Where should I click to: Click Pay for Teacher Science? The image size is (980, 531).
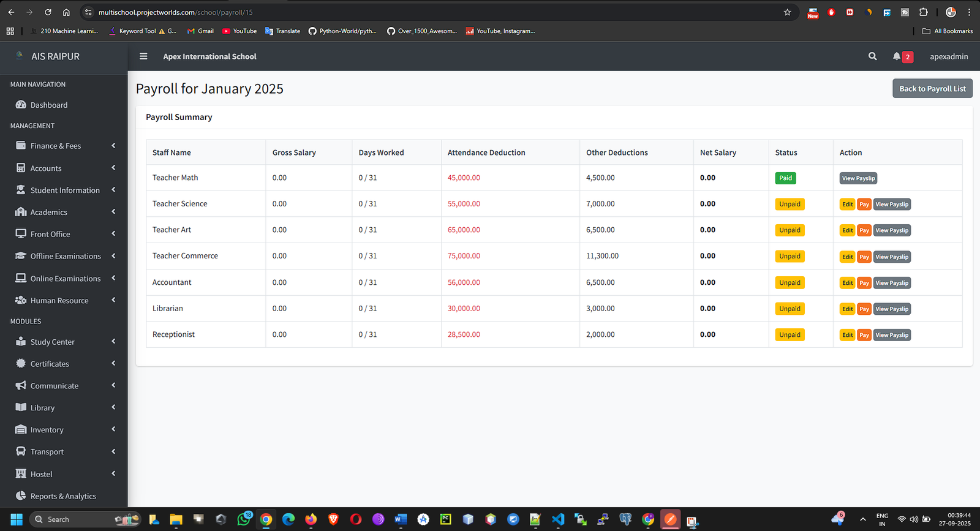(864, 205)
